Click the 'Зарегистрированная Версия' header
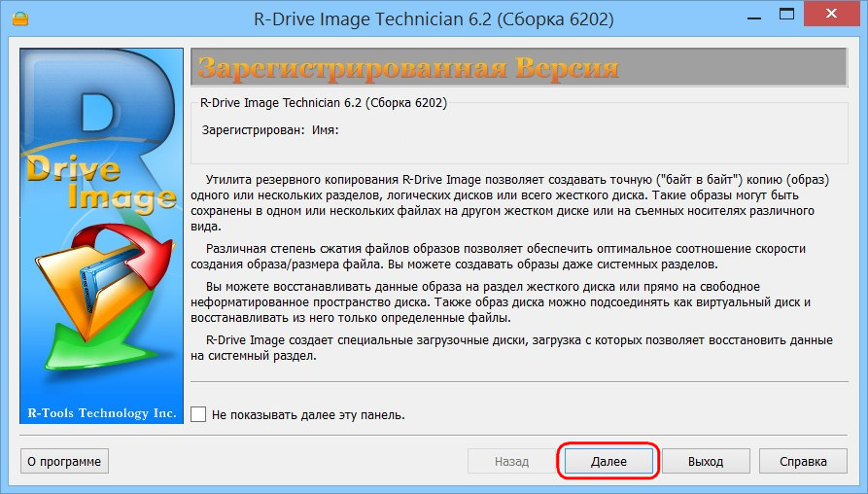 pos(408,68)
